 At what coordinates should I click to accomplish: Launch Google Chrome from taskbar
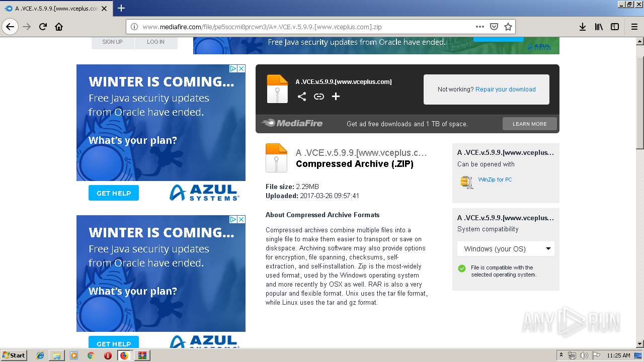pyautogui.click(x=91, y=355)
